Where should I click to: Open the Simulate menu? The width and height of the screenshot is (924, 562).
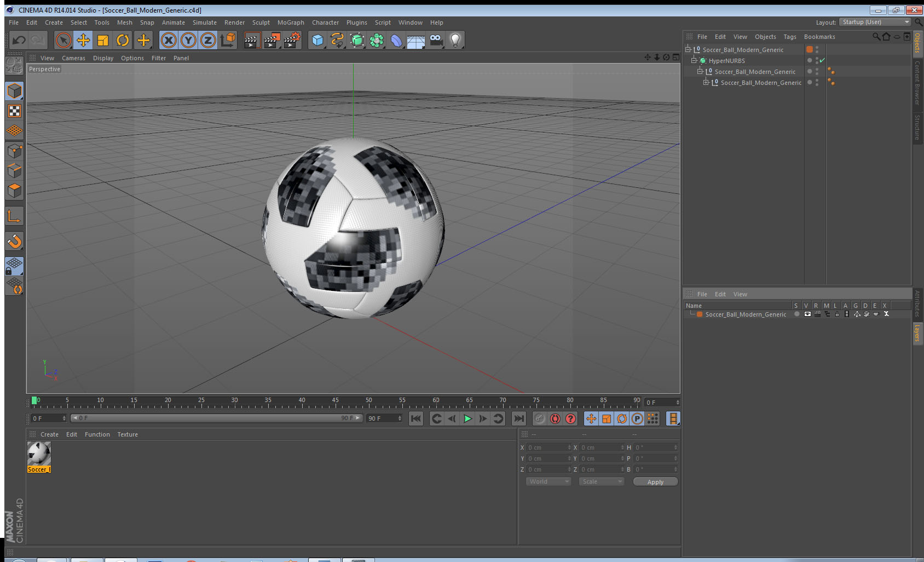tap(205, 22)
